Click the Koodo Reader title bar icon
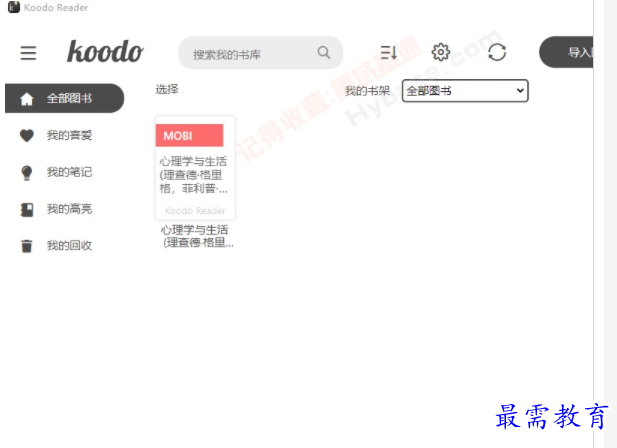 pyautogui.click(x=14, y=7)
